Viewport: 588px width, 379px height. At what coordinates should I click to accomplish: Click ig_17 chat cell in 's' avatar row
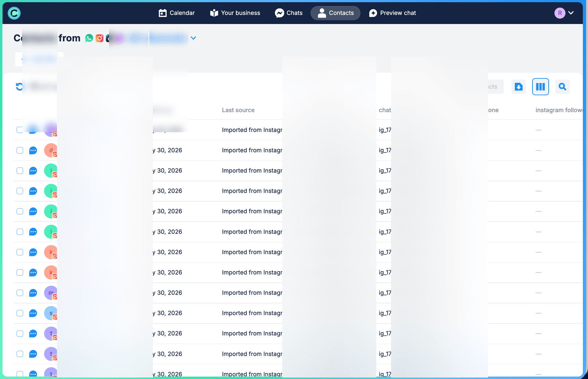385,313
